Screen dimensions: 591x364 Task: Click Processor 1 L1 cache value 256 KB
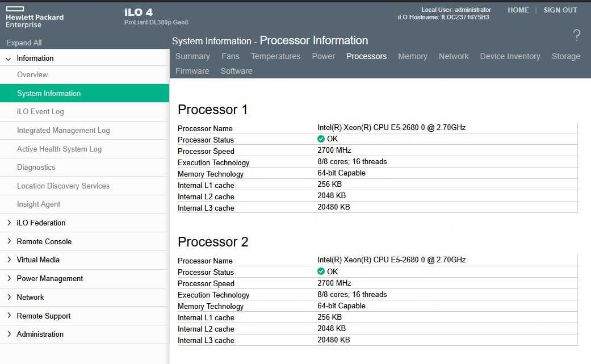coord(329,184)
